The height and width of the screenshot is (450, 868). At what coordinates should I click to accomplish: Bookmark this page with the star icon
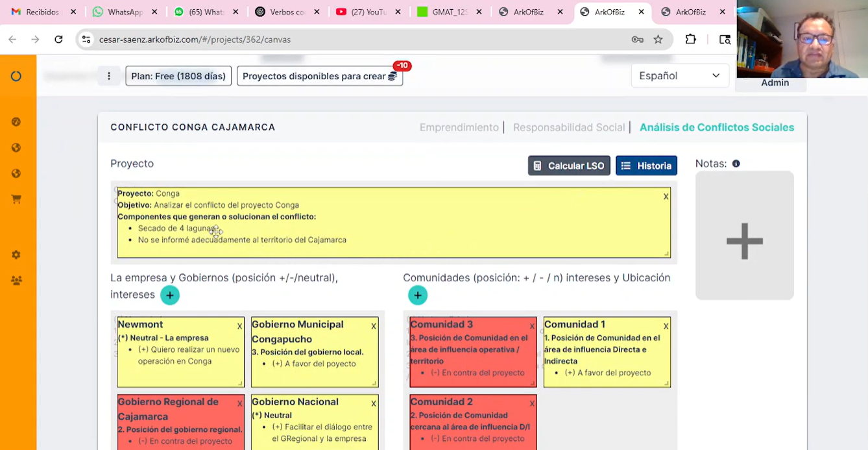click(658, 40)
